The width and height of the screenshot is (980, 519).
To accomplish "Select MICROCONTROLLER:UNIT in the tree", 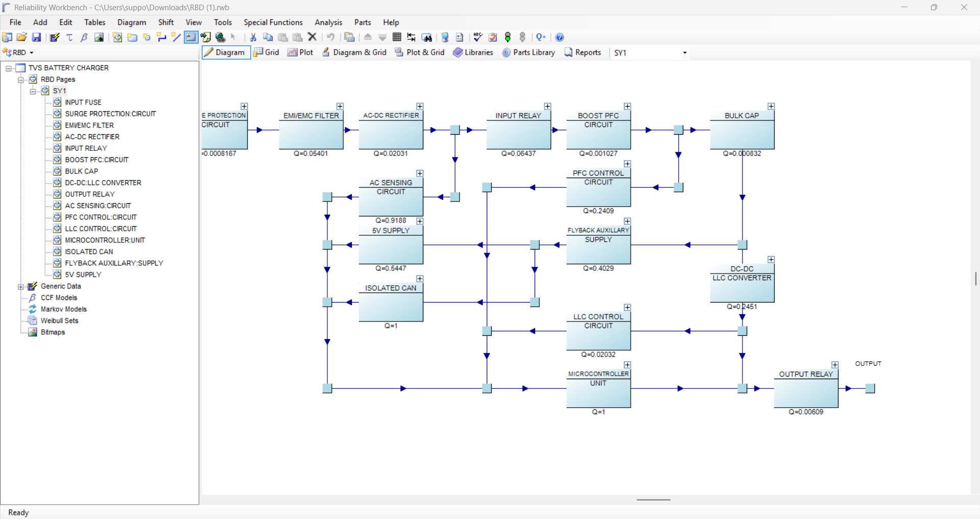I will (x=105, y=240).
